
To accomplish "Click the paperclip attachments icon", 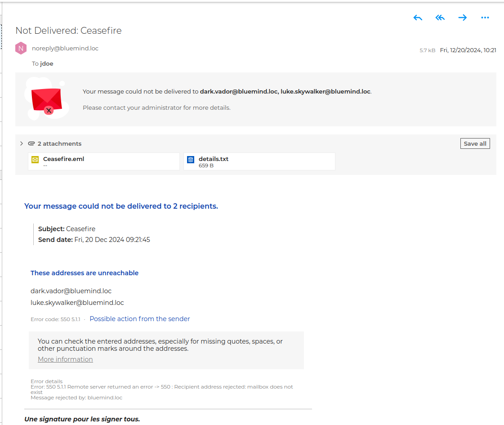I will click(x=31, y=144).
